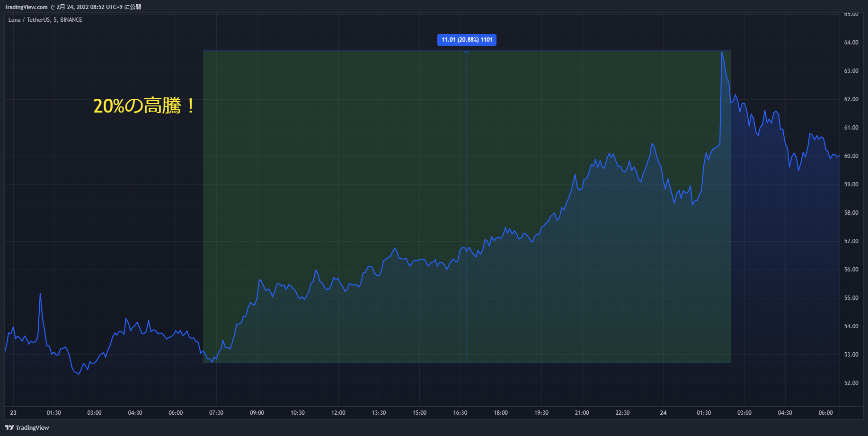Click the 23 date label on time axis
This screenshot has height=436, width=868.
(13, 413)
